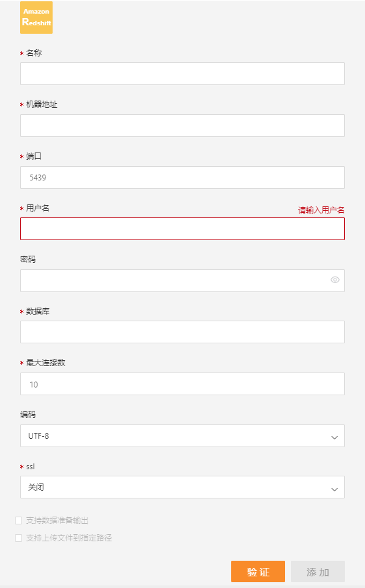Viewport: 365px width, 588px height.
Task: Select the ssl combo box showing 关闭
Action: pyautogui.click(x=182, y=487)
